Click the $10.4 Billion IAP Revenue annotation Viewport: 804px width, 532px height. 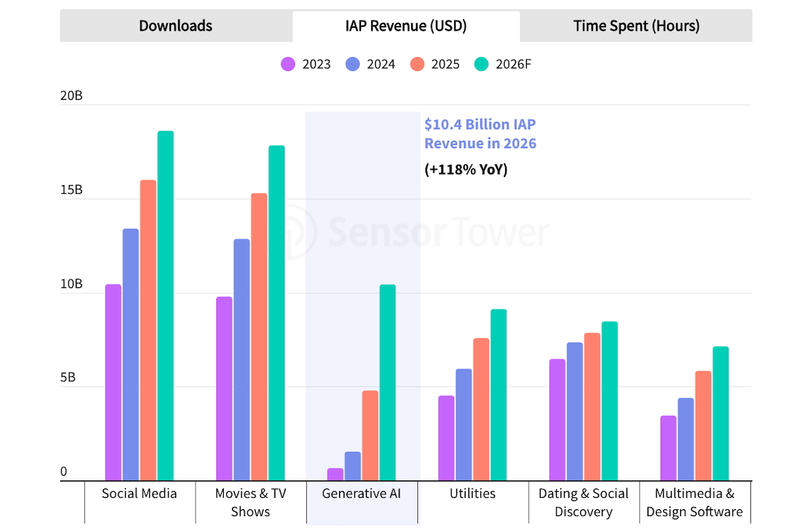point(480,134)
